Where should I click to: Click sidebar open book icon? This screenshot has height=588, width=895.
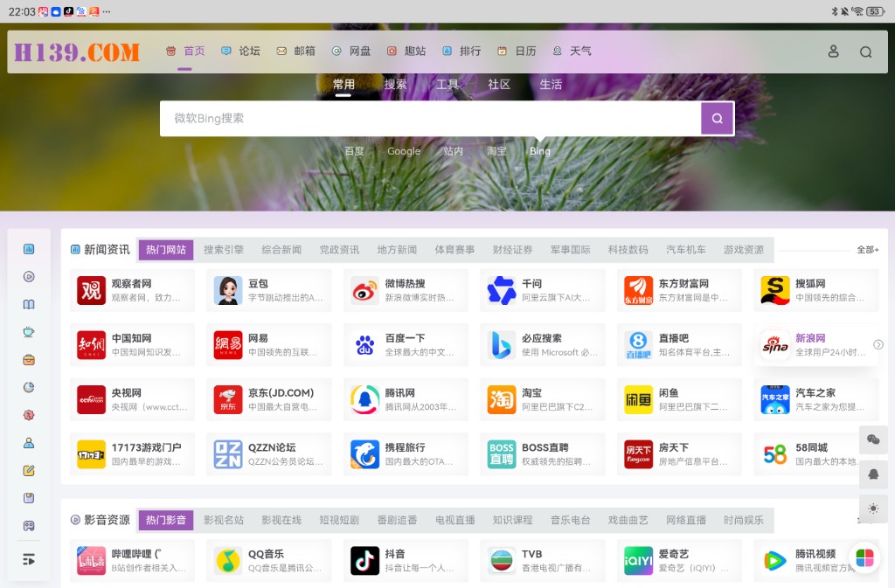(x=29, y=304)
